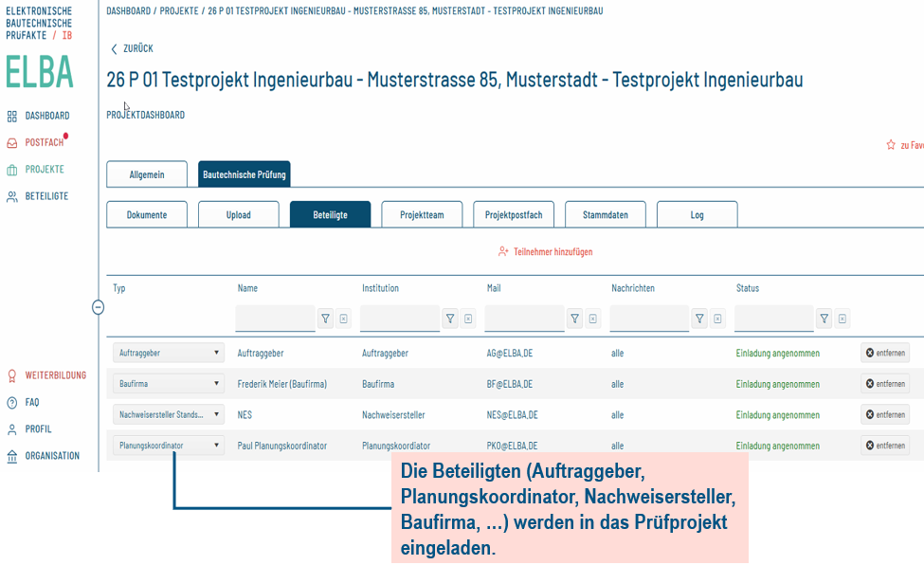Screen dimensions: 924x565
Task: Click the filter icon for Name column
Action: [325, 319]
